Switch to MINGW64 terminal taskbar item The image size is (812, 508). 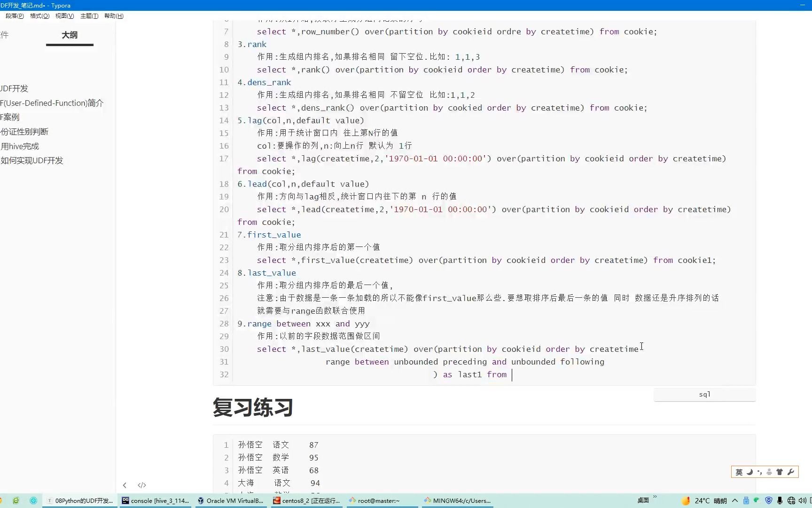coord(458,500)
